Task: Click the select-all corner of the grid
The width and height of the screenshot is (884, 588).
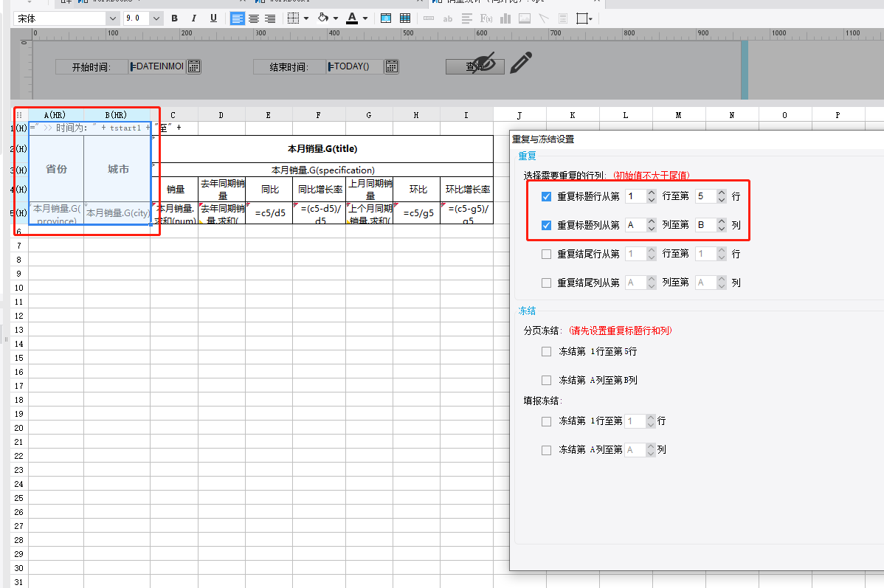Action: (19, 115)
